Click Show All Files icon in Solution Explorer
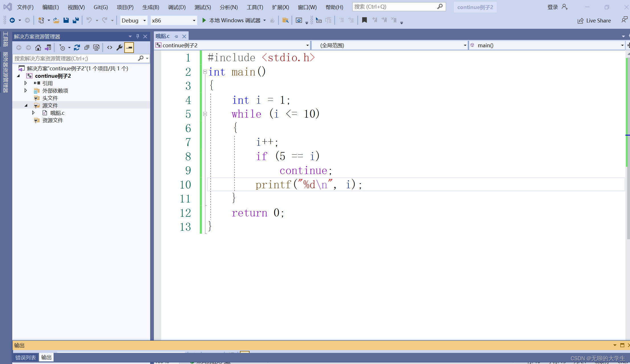630x364 pixels. click(96, 48)
